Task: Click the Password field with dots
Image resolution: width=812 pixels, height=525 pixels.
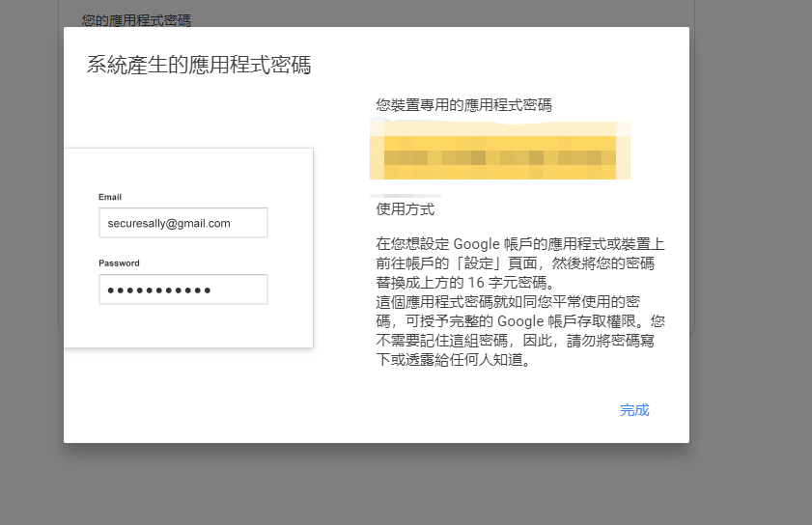Action: pyautogui.click(x=183, y=290)
